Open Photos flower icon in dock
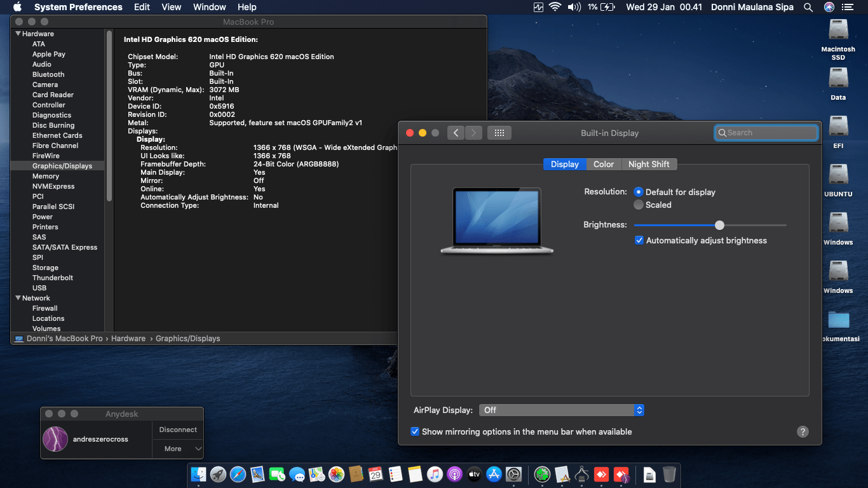Viewport: 868px width, 488px height. point(336,474)
